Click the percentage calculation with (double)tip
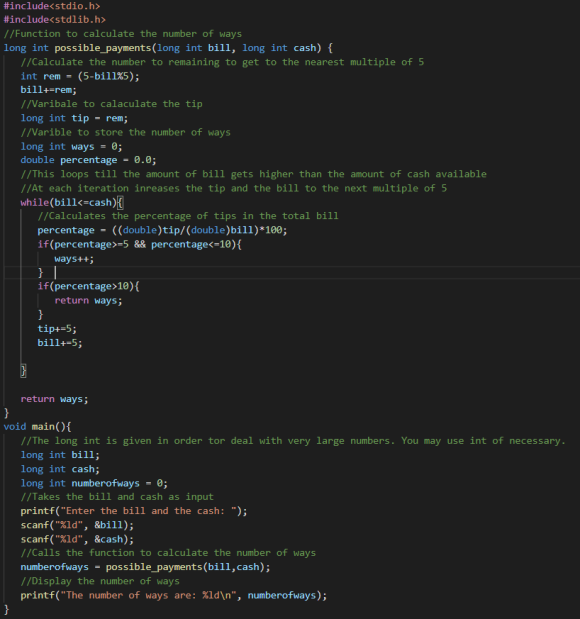580x619 pixels. pos(162,230)
